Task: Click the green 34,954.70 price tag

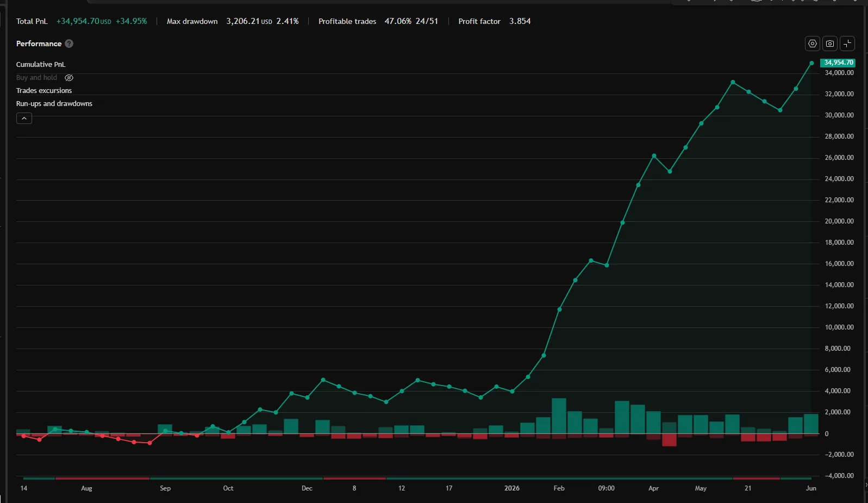Action: click(838, 63)
